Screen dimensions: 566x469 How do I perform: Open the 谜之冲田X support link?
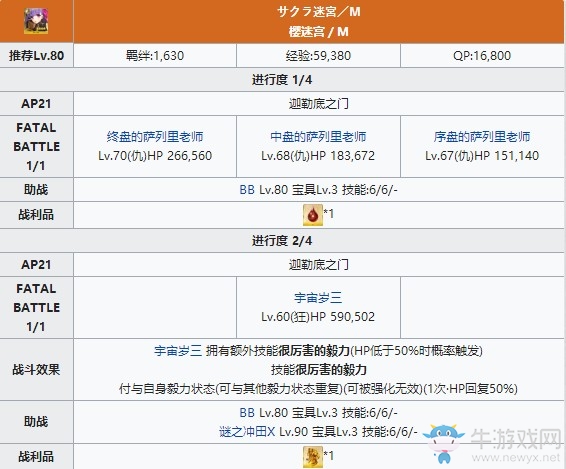[247, 431]
